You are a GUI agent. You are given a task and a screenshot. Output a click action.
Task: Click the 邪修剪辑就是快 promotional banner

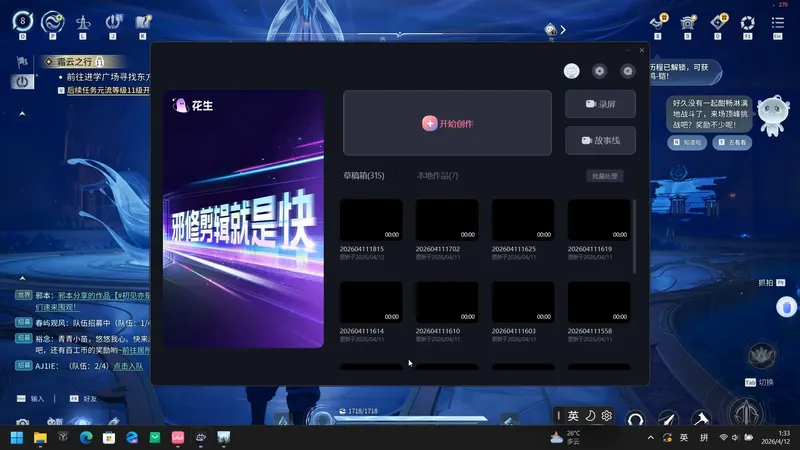pyautogui.click(x=243, y=219)
